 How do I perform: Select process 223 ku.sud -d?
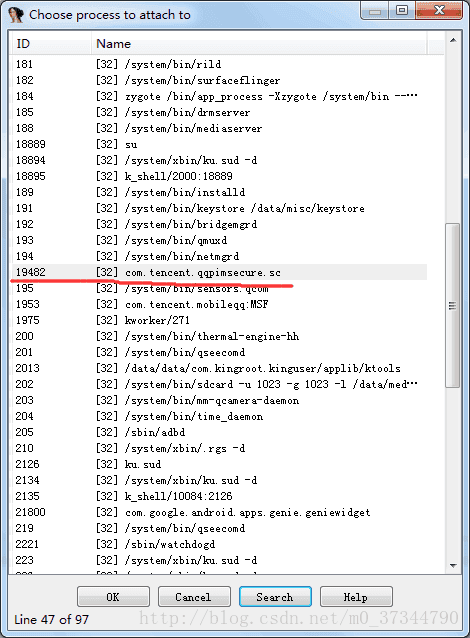219,560
